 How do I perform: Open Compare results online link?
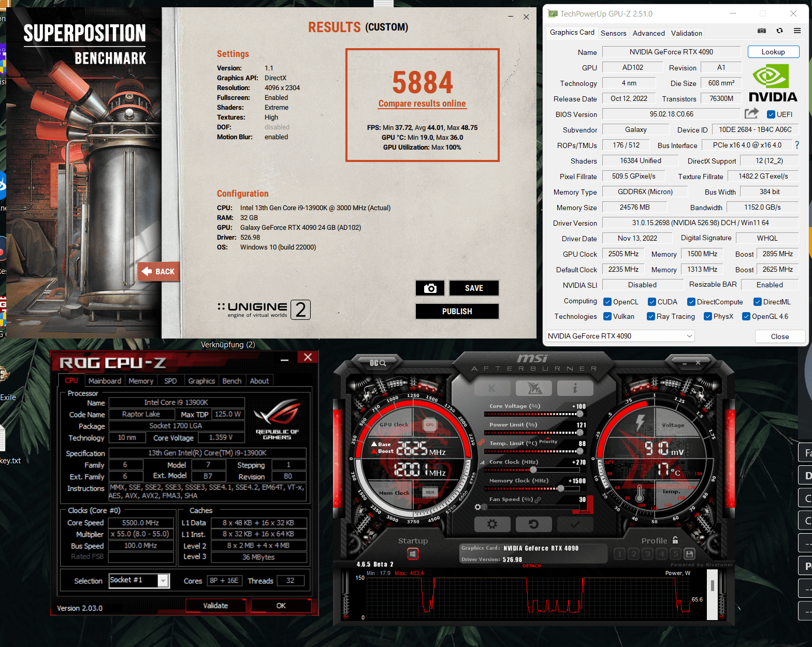tap(422, 104)
